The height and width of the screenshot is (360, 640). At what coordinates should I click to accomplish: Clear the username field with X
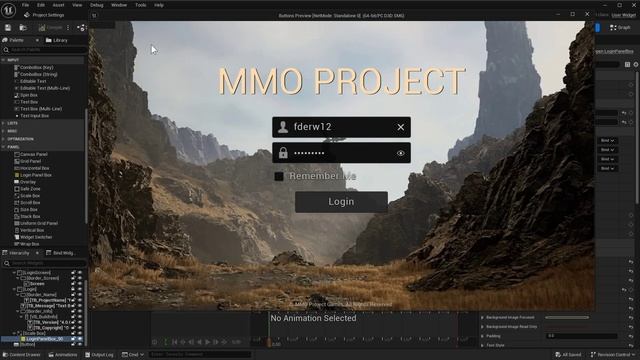tap(401, 127)
